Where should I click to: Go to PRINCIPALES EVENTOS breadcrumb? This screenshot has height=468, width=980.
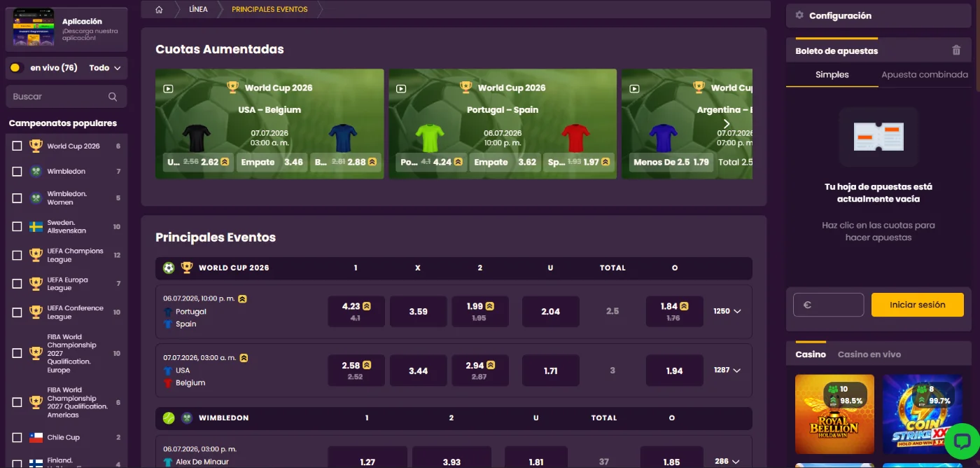point(269,10)
